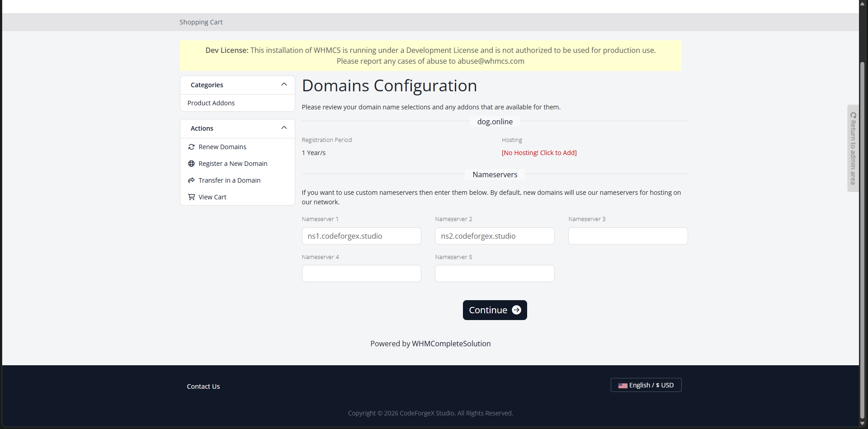The width and height of the screenshot is (868, 429).
Task: Click the Shopping Cart breadcrumb
Action: click(201, 22)
